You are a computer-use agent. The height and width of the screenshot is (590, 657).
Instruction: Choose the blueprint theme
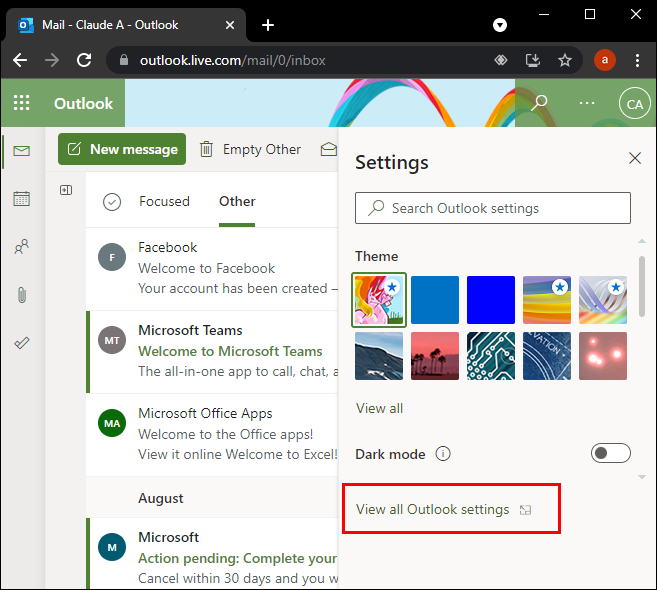click(547, 356)
